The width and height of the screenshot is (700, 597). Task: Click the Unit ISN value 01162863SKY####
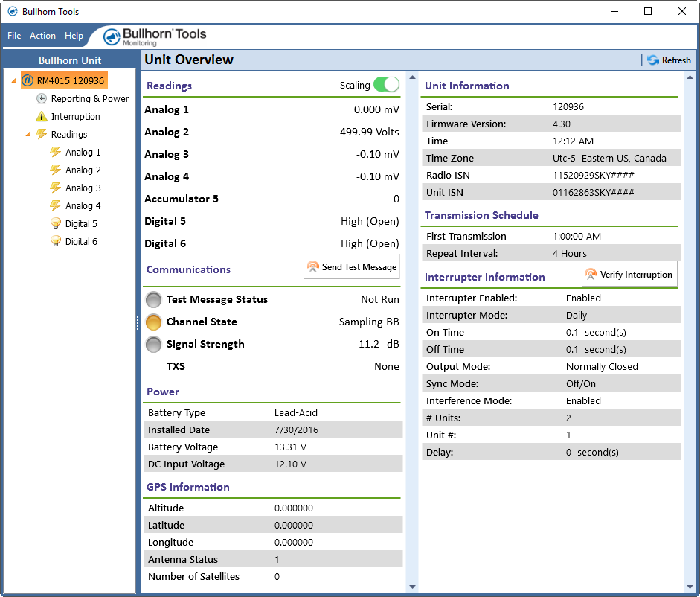[594, 192]
